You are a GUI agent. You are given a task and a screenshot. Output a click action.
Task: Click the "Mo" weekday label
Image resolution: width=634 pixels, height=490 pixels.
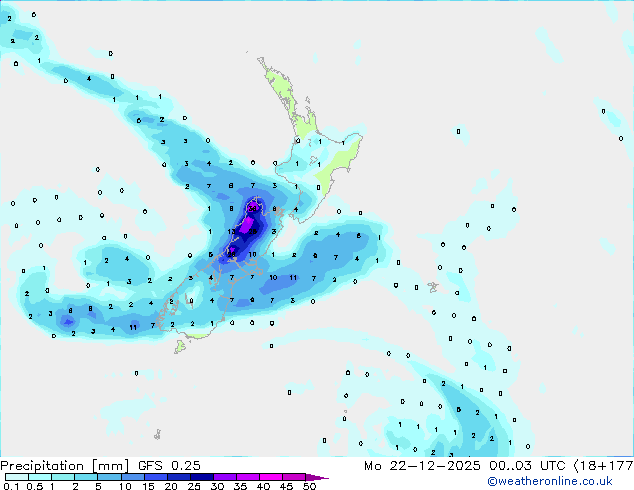(372, 466)
